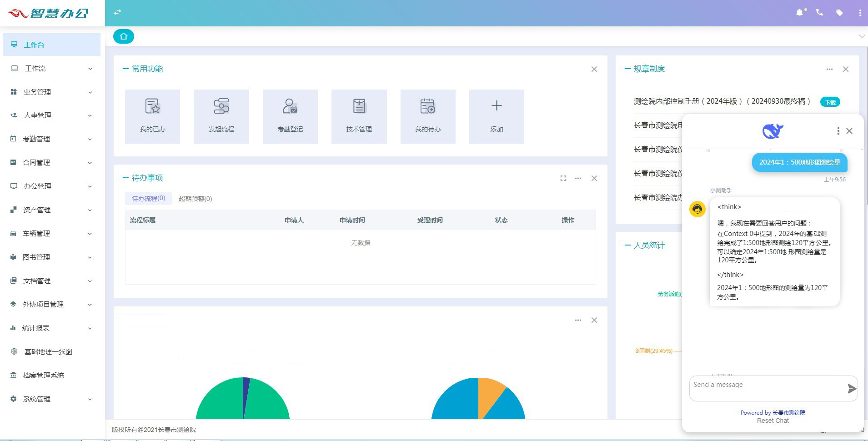Click the 智慧办公 logo
Image resolution: width=868 pixels, height=441 pixels.
point(48,13)
